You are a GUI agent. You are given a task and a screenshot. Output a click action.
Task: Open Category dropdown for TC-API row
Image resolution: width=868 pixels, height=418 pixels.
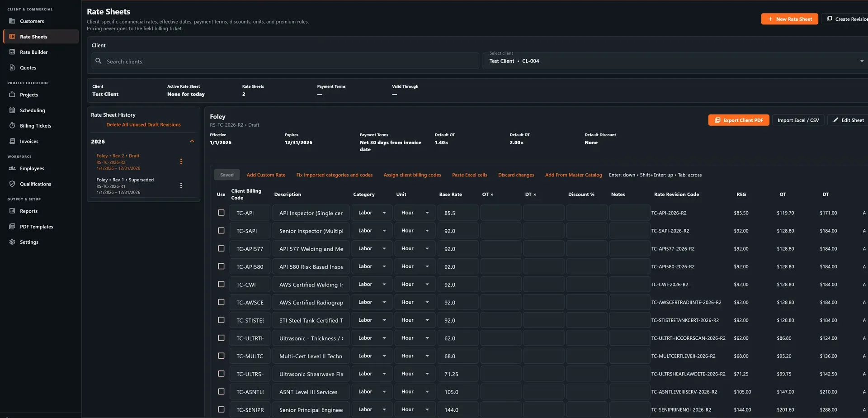(372, 213)
